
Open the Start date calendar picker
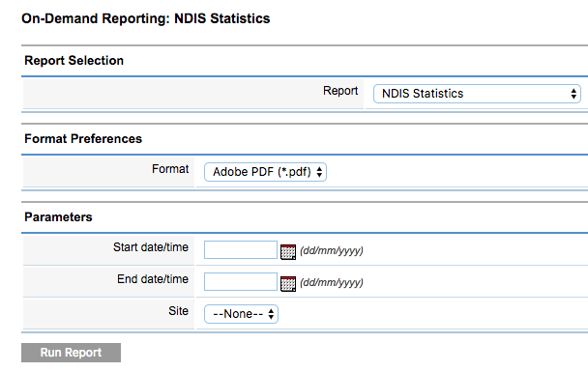click(x=288, y=251)
